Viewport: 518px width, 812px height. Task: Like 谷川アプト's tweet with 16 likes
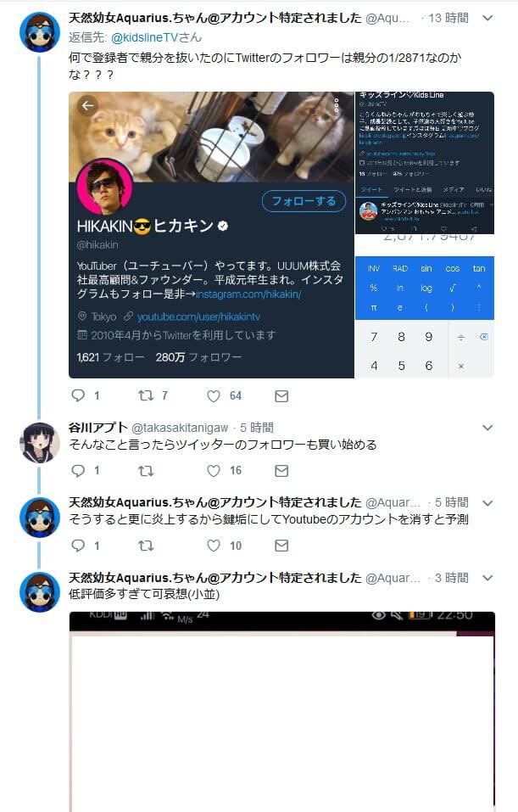pyautogui.click(x=214, y=471)
